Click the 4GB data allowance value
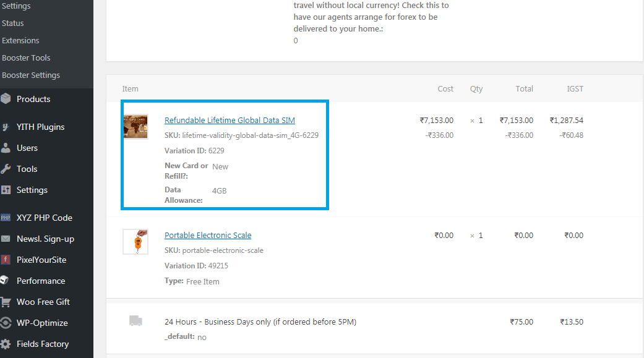The height and width of the screenshot is (358, 644). pyautogui.click(x=220, y=191)
